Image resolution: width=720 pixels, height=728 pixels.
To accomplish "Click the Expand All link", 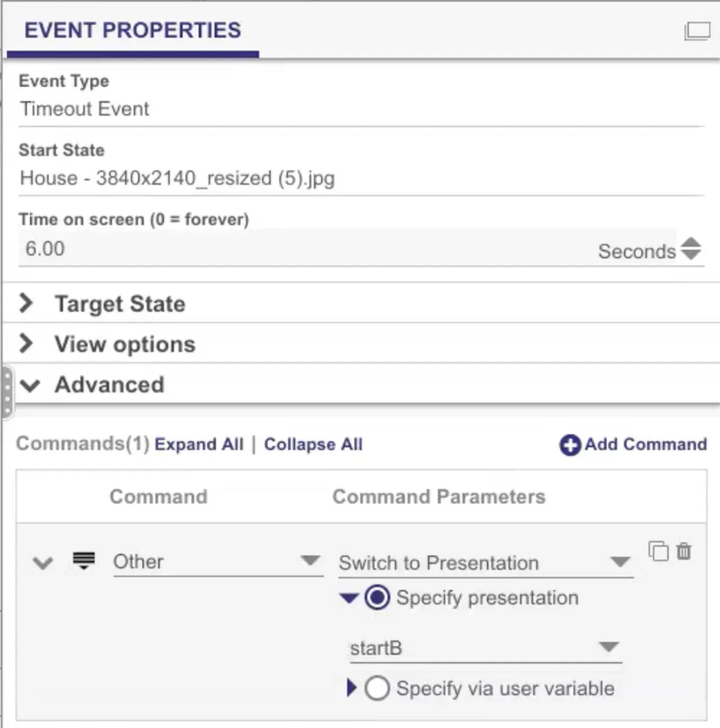I will [199, 444].
